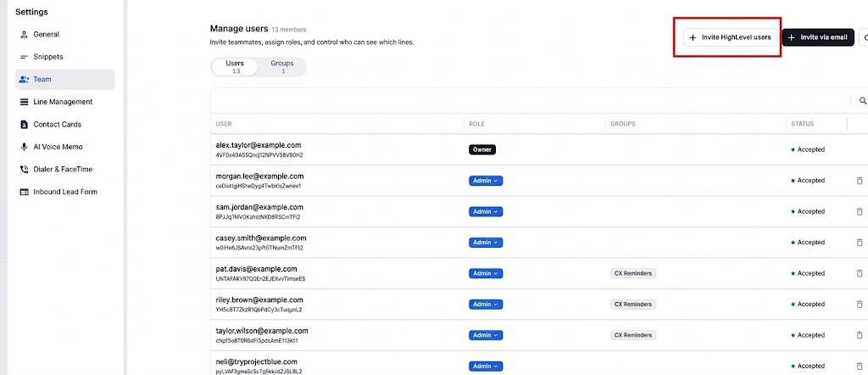Open role dropdown for riley.brown@example.com

point(486,304)
